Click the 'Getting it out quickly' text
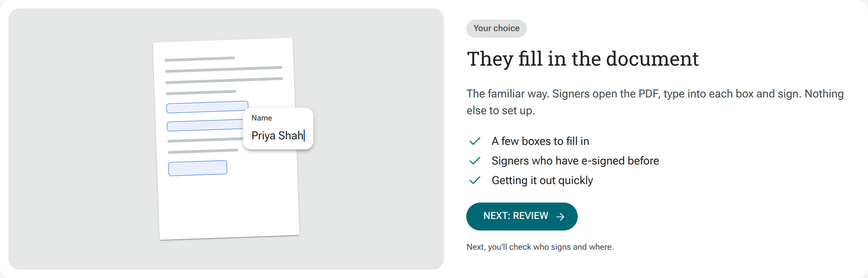Viewport: 868px width, 278px height. point(542,180)
